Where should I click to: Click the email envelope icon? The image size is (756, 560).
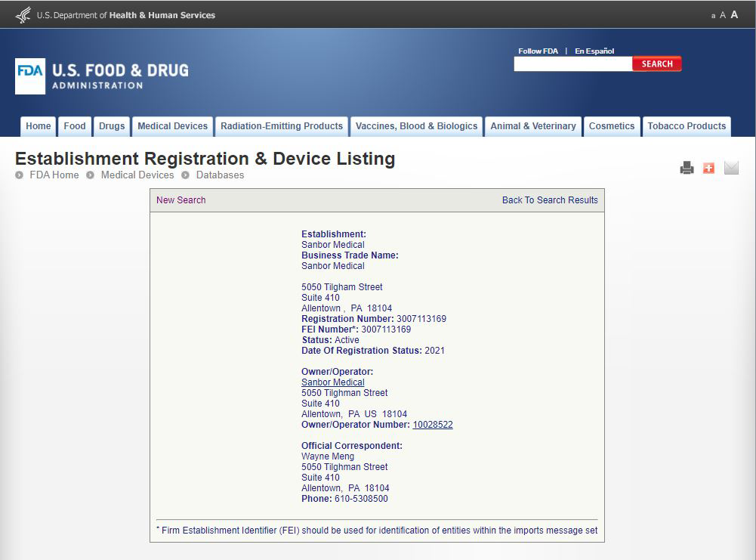(731, 168)
